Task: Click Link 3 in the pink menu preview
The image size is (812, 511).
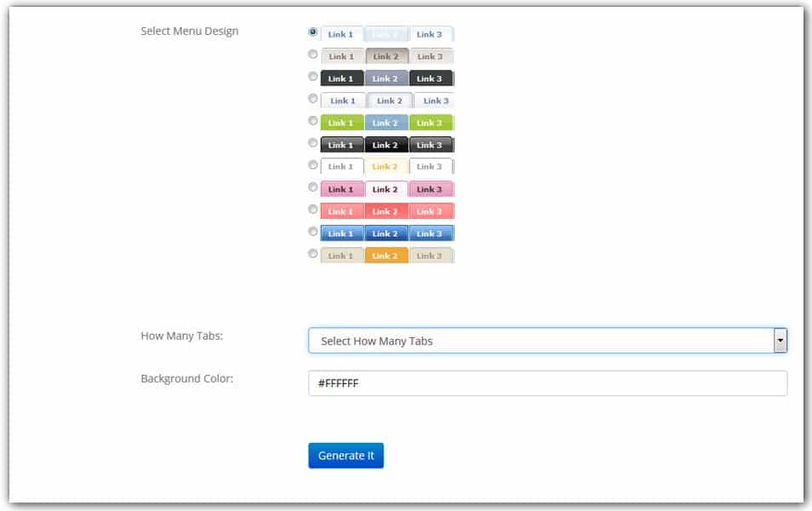Action: (429, 188)
